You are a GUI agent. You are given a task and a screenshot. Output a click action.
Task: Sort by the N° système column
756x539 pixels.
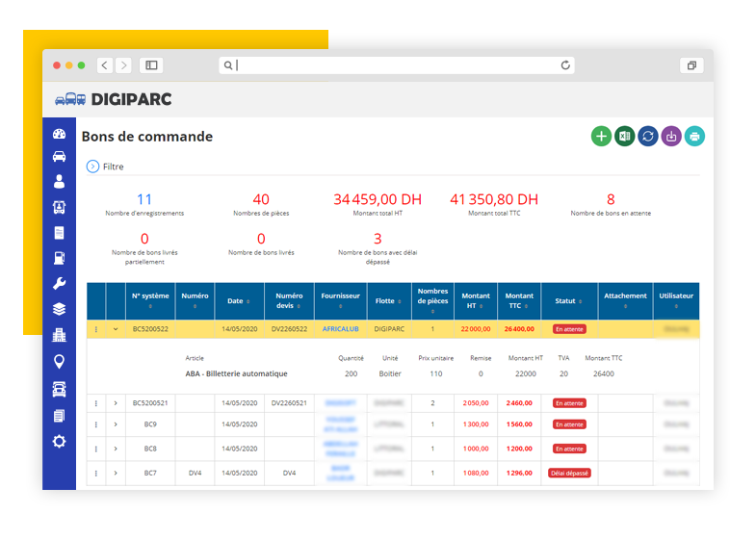(x=150, y=300)
